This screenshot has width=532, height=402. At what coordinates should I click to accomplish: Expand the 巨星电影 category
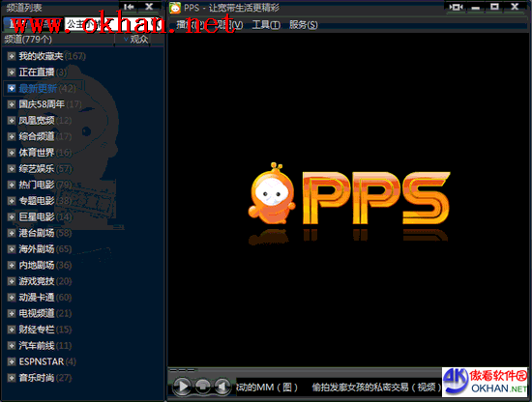click(x=12, y=216)
